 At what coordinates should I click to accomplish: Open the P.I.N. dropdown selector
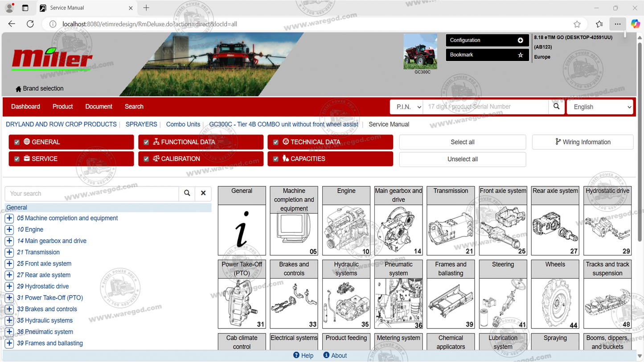click(406, 107)
